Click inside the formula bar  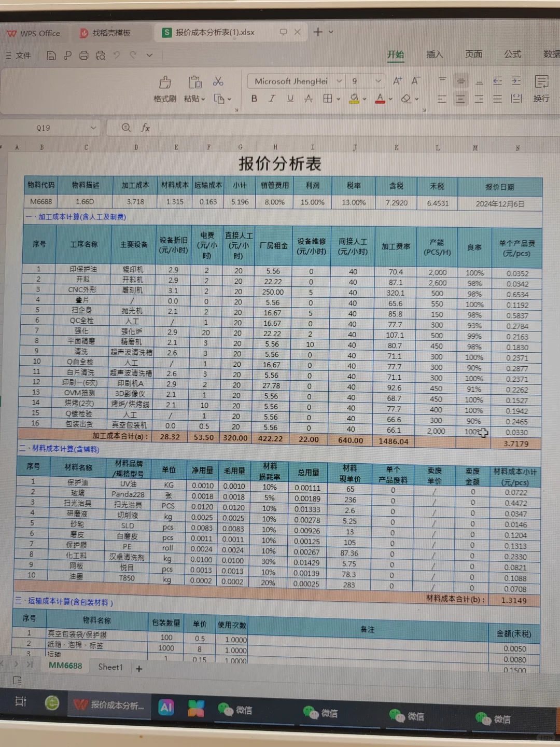coord(259,128)
